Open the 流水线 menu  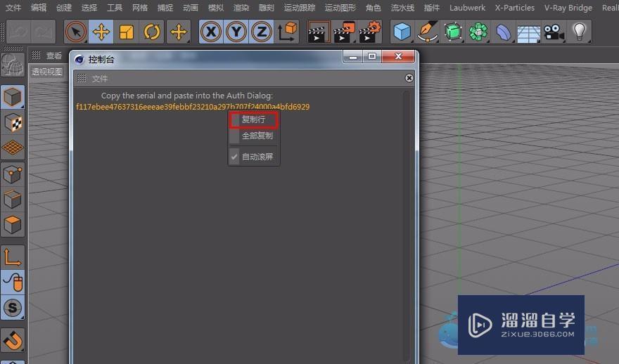[x=402, y=8]
